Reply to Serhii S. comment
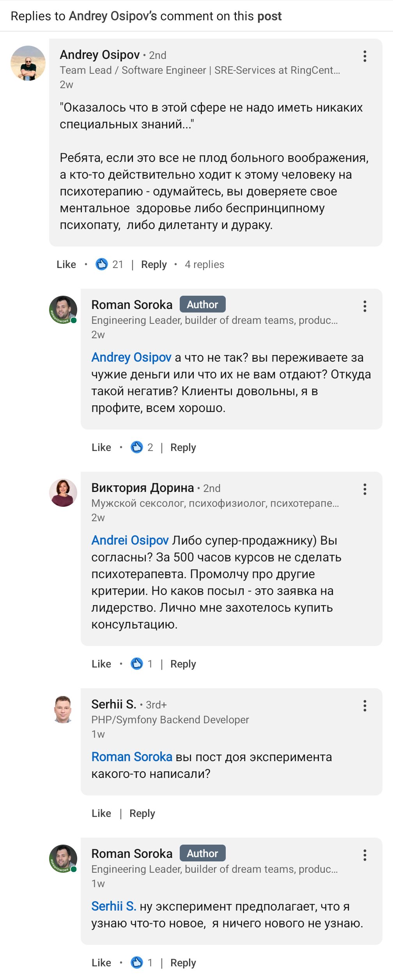The height and width of the screenshot is (980, 393). coord(142,813)
